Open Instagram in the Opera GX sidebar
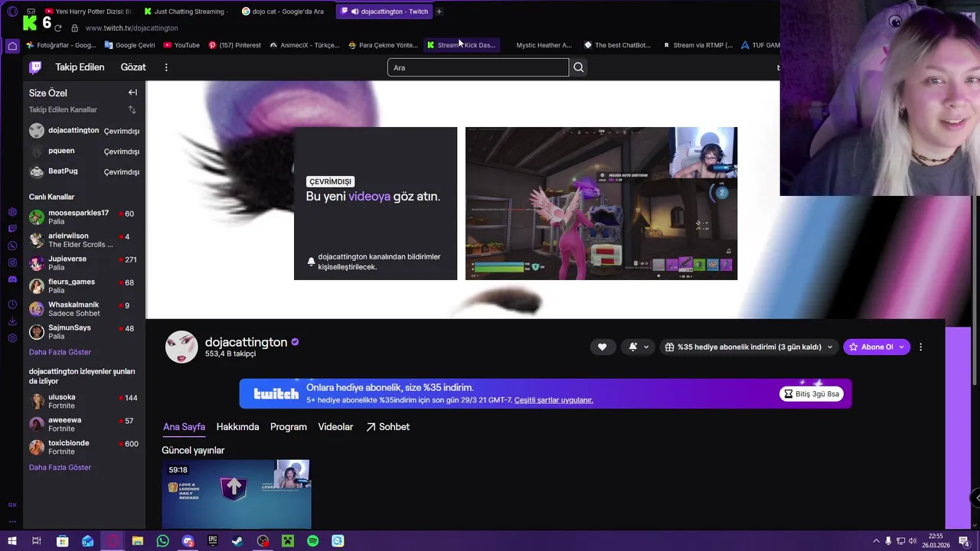This screenshot has width=980, height=551. coord(12,262)
